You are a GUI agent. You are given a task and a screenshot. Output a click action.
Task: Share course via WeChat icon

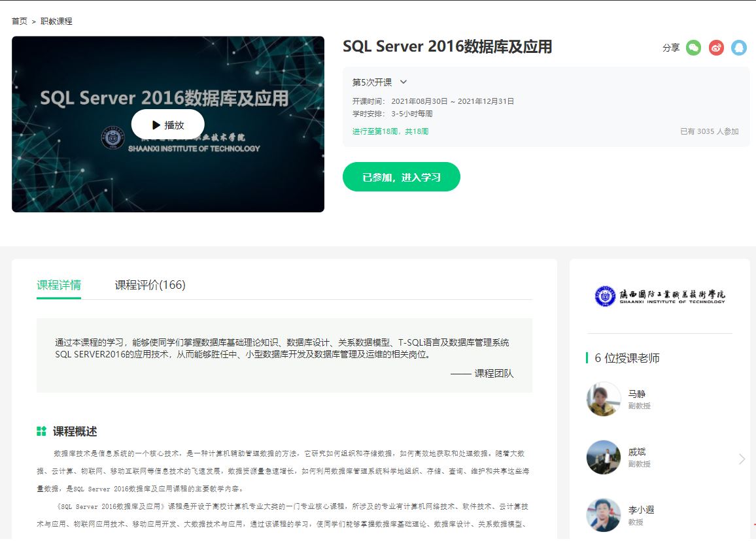pyautogui.click(x=693, y=48)
